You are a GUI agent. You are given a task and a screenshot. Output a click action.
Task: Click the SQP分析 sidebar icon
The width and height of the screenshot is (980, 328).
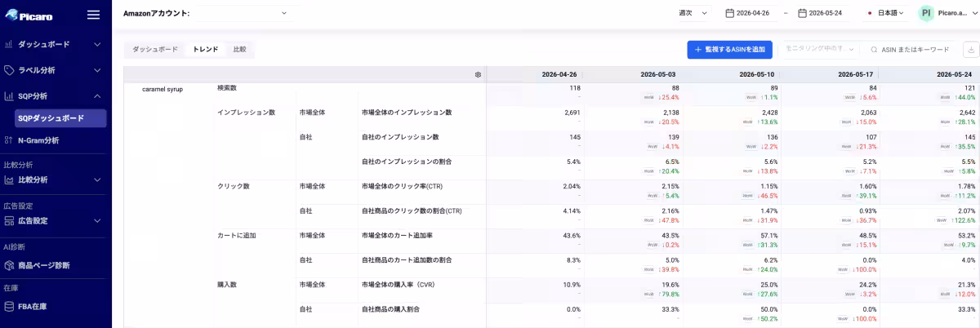click(9, 96)
